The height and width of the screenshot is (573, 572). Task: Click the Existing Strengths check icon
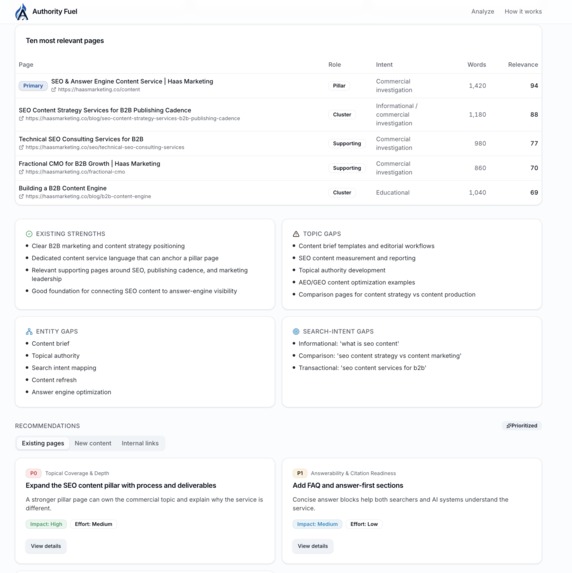pyautogui.click(x=29, y=234)
